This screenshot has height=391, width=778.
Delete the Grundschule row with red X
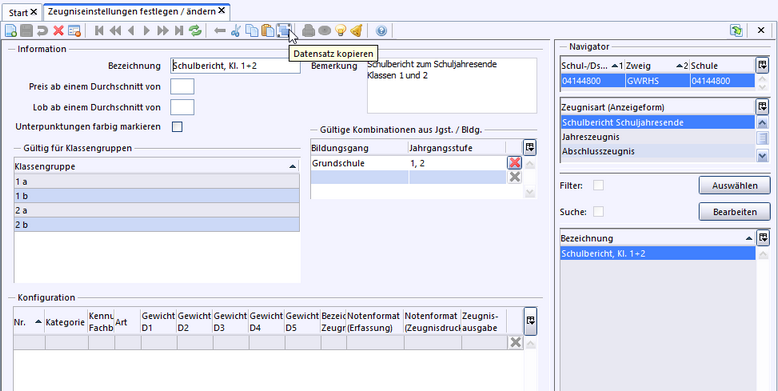pos(515,163)
